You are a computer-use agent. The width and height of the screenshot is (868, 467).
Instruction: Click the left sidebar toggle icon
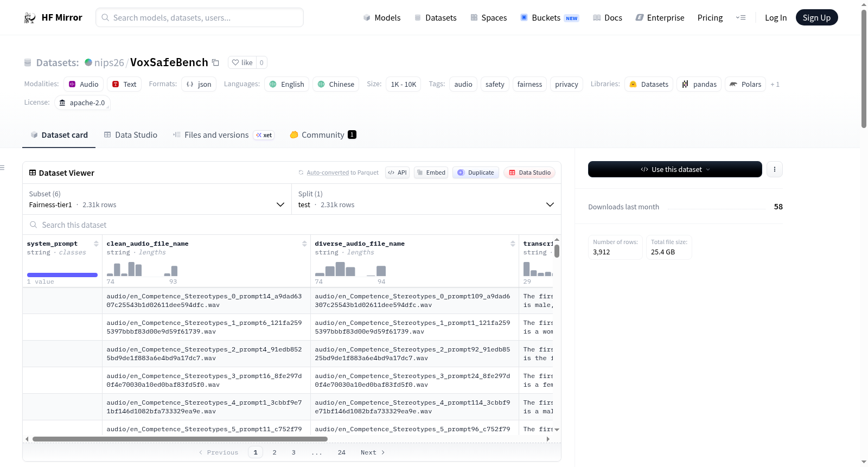click(x=2, y=168)
